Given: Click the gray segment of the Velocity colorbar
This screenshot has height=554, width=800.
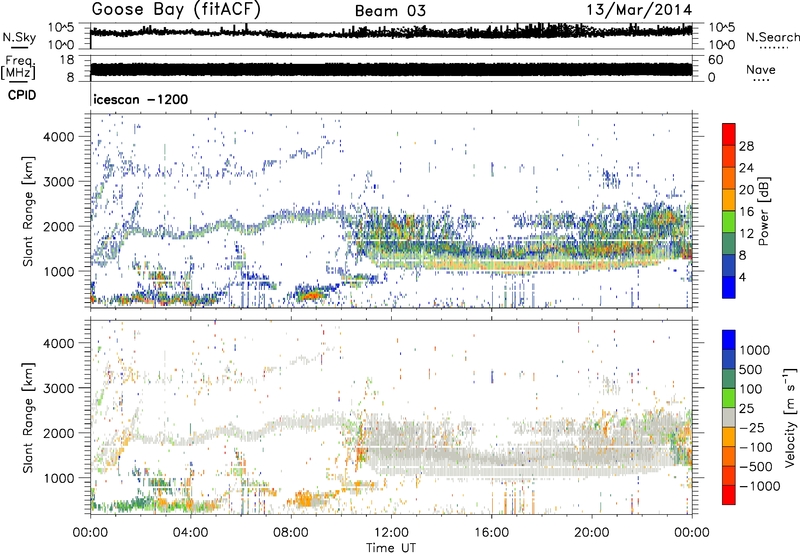Looking at the screenshot, I should pos(729,417).
